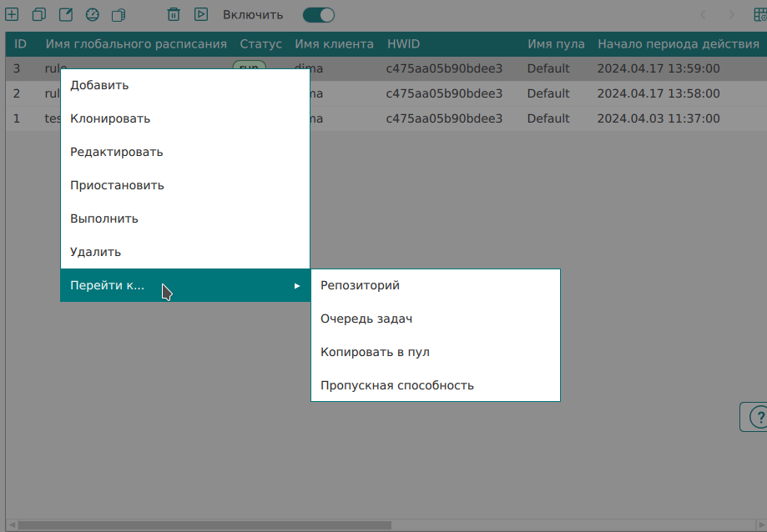Viewport: 767px width, 532px height.
Task: Click the add schedule plus icon
Action: pos(12,14)
